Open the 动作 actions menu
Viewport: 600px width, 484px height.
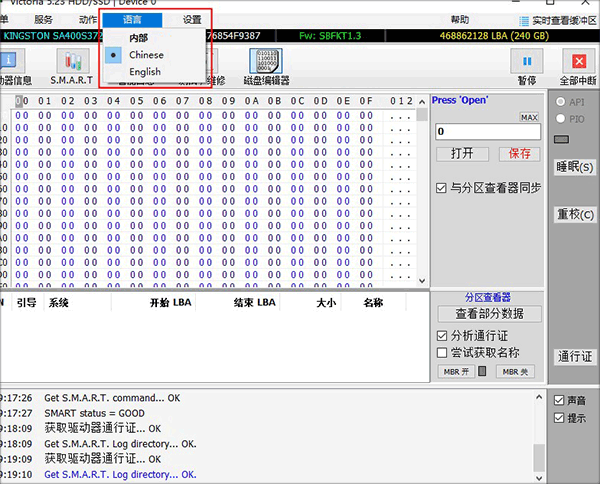pos(88,20)
